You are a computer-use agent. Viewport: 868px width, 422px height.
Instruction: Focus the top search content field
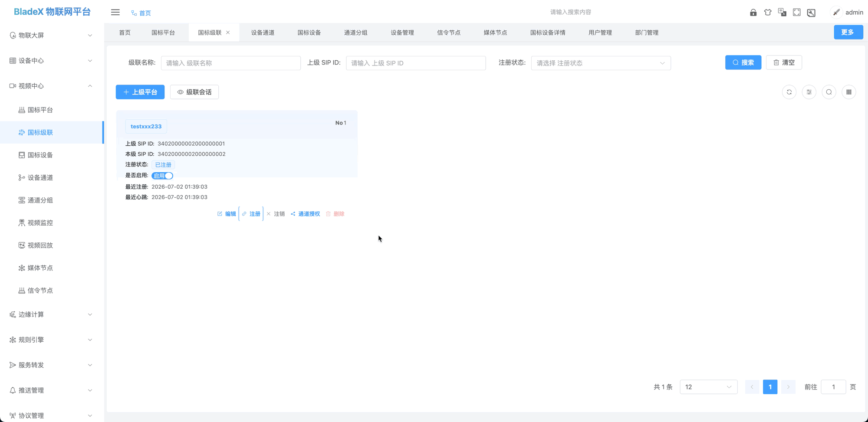tap(571, 12)
